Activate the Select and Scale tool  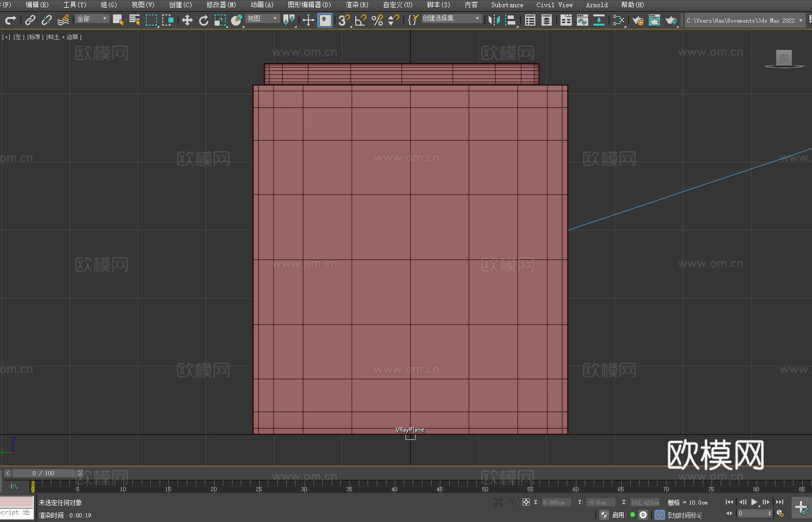click(x=220, y=20)
